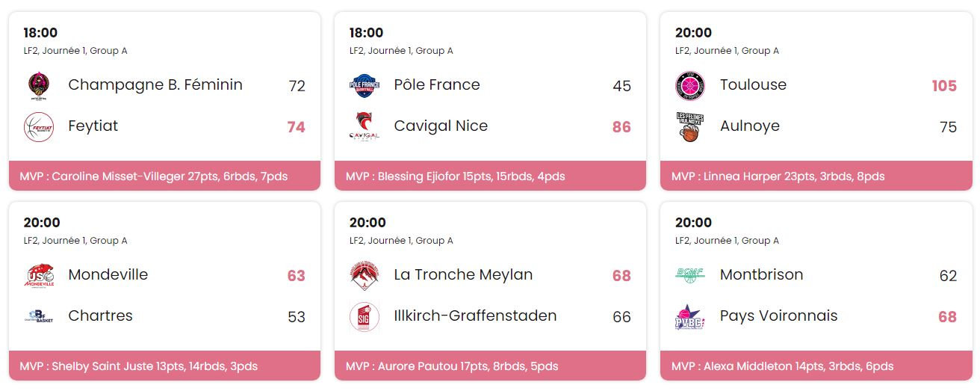This screenshot has height=391, width=980.
Task: Click the Mondeville team logo
Action: coord(39,276)
